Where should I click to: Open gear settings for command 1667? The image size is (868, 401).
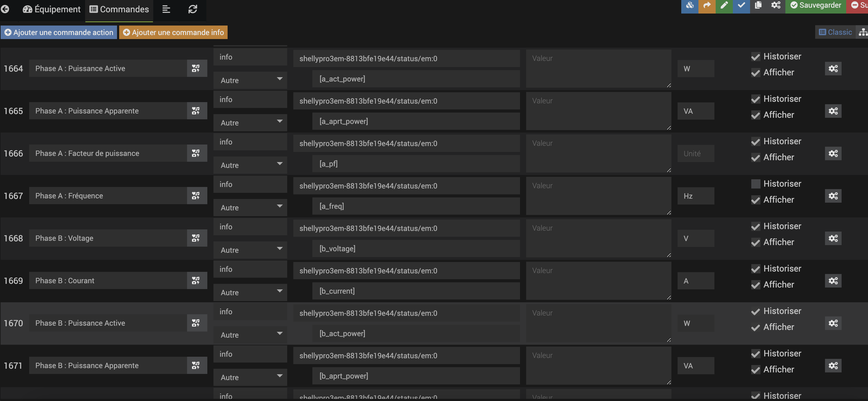pos(833,196)
